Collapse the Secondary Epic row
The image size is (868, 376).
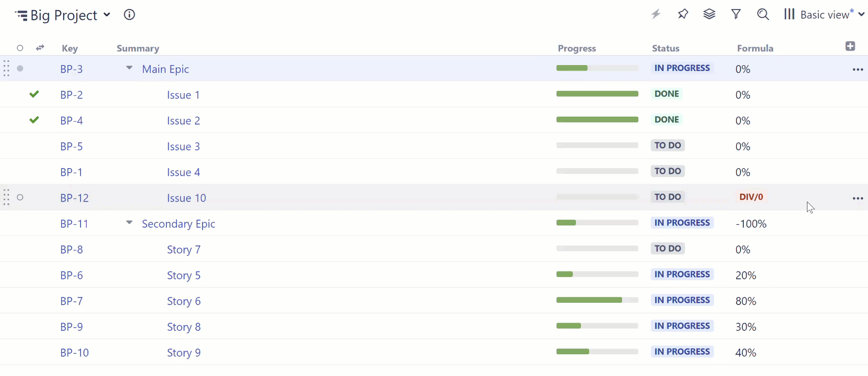tap(129, 222)
